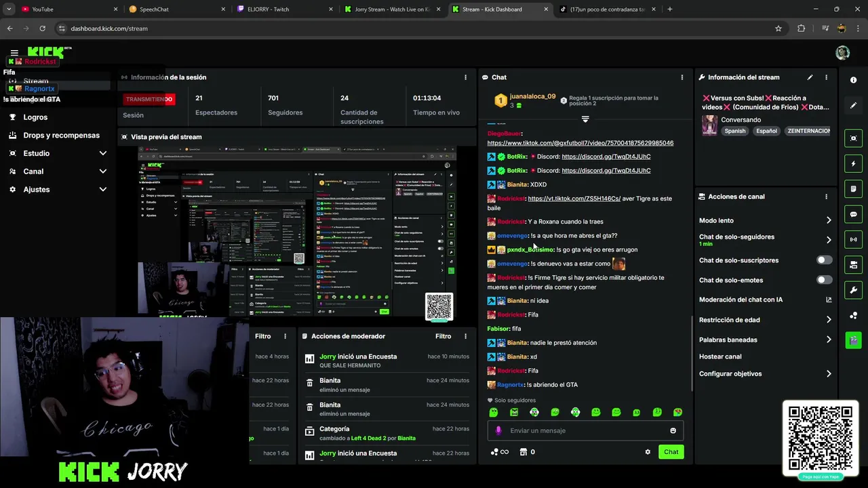Open the hamburger menu beside the Kick logo
Viewport: 868px width, 488px height.
(x=14, y=53)
